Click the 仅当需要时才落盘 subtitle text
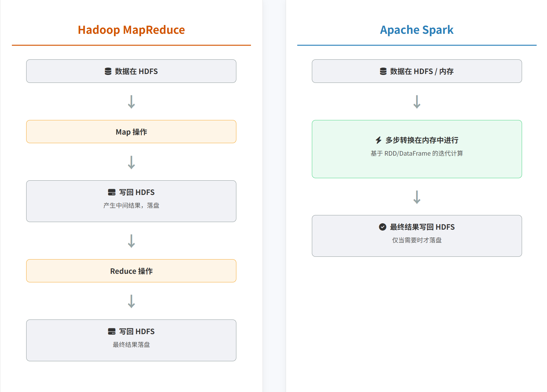 coord(417,240)
